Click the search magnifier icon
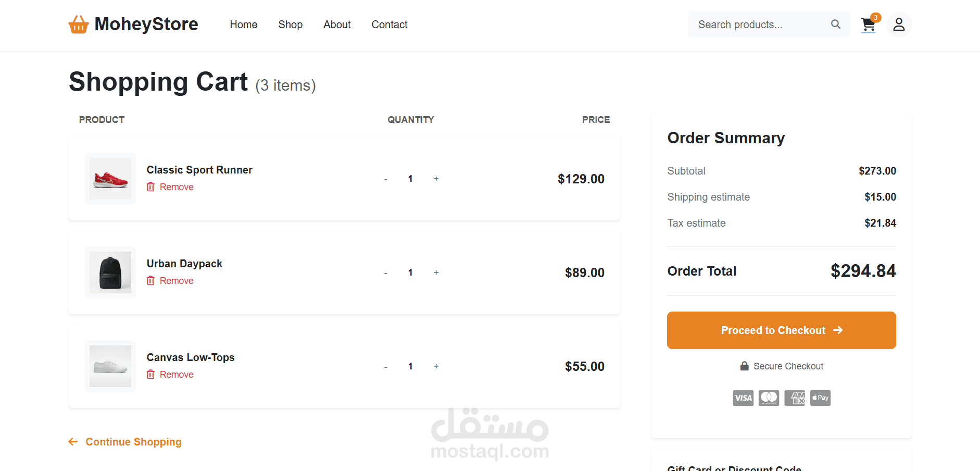This screenshot has height=471, width=980. pos(835,24)
